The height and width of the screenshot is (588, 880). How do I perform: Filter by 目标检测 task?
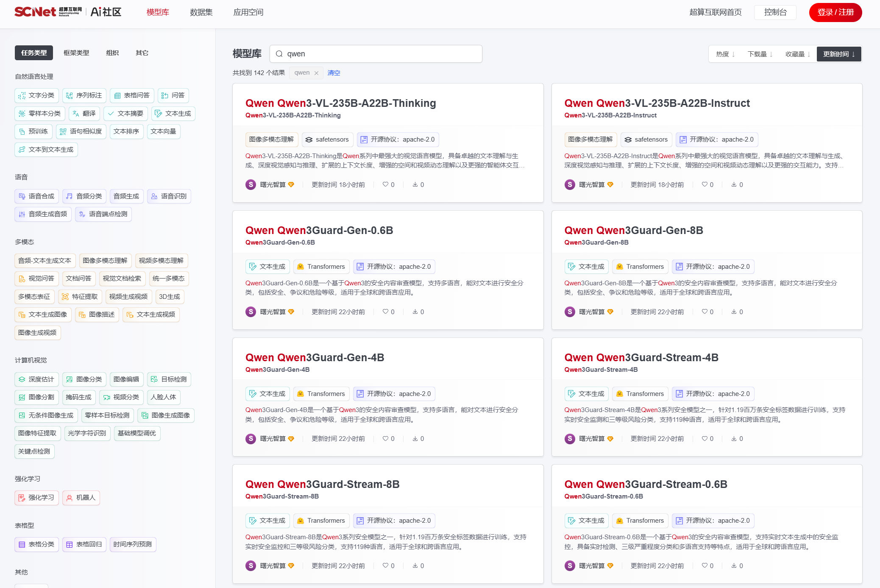(x=169, y=379)
